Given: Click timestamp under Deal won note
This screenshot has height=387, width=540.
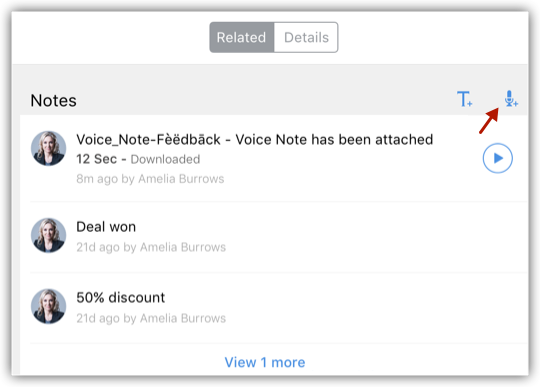Looking at the screenshot, I should 151,247.
